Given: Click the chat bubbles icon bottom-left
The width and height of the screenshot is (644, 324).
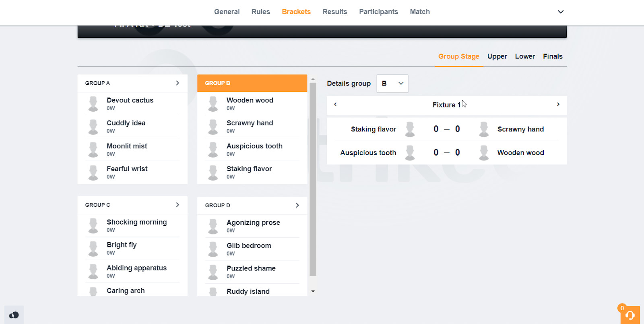Looking at the screenshot, I should 14,315.
